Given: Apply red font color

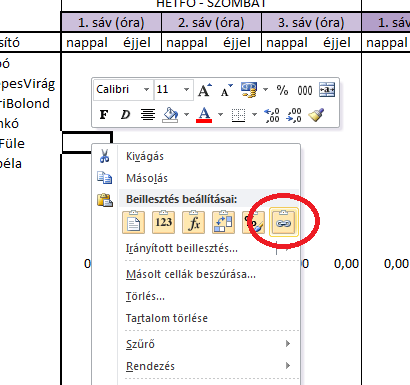Looking at the screenshot, I should [204, 115].
